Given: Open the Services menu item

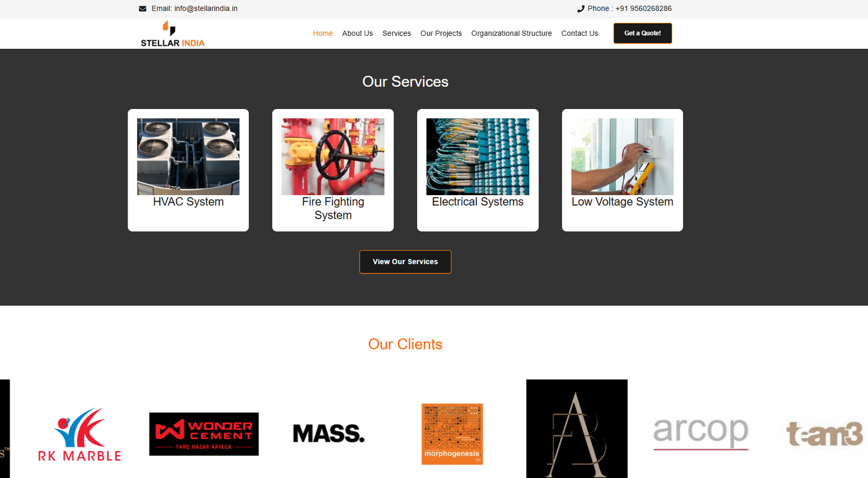Looking at the screenshot, I should coord(397,34).
